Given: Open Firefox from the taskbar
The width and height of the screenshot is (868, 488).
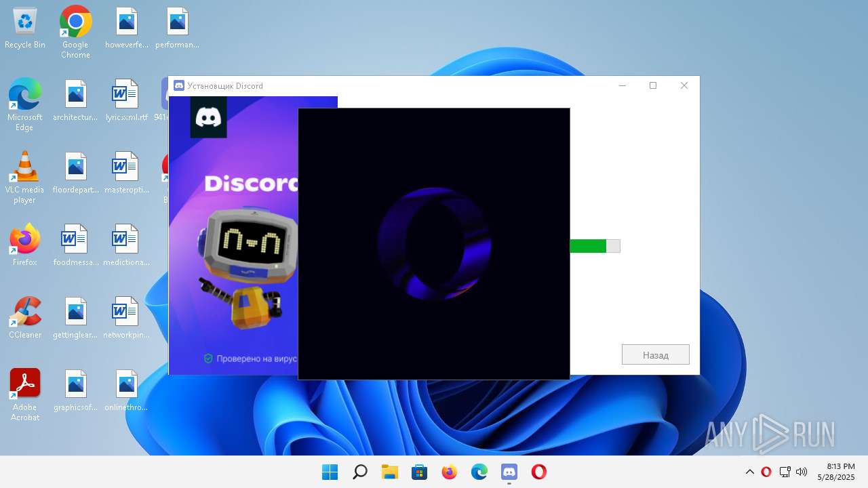Looking at the screenshot, I should (x=450, y=472).
